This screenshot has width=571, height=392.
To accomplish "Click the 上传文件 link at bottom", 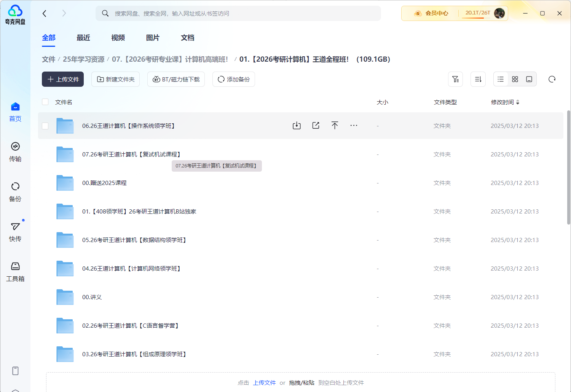I will click(x=264, y=382).
